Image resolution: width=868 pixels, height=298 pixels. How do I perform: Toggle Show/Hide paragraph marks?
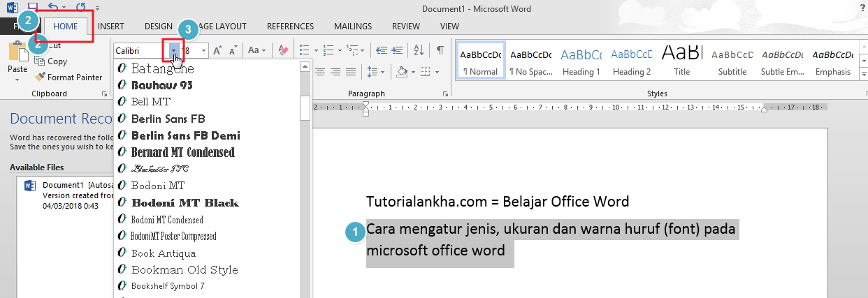tap(440, 50)
